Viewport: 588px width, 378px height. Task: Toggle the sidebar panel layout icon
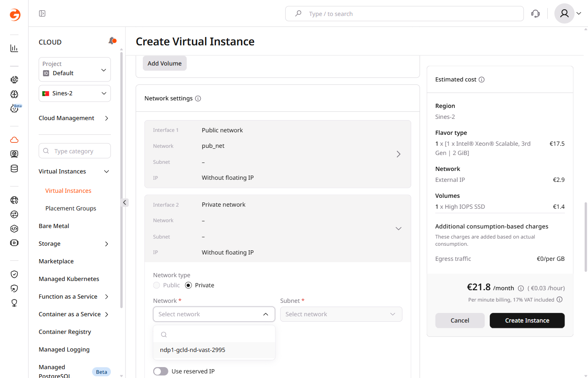click(42, 13)
